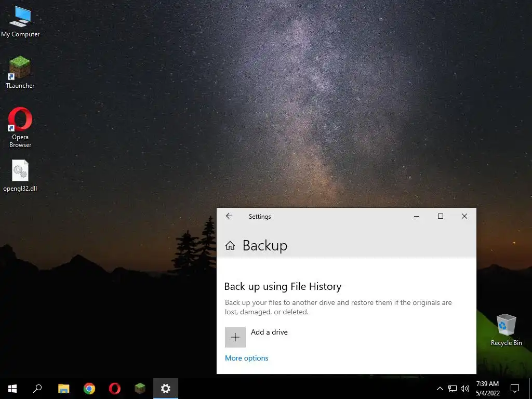Go back using Settings back arrow

(x=229, y=216)
